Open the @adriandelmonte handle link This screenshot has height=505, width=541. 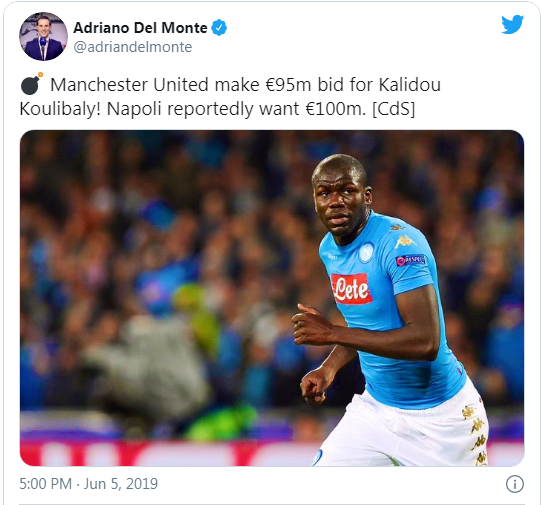[133, 47]
